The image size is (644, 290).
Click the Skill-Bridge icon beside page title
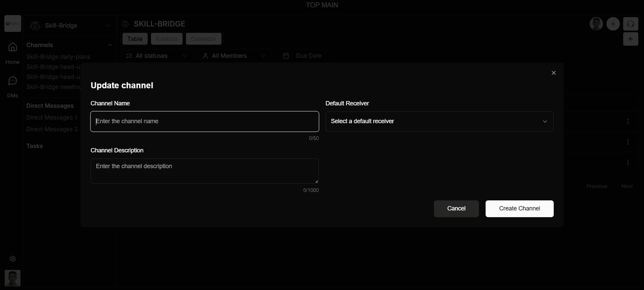125,24
